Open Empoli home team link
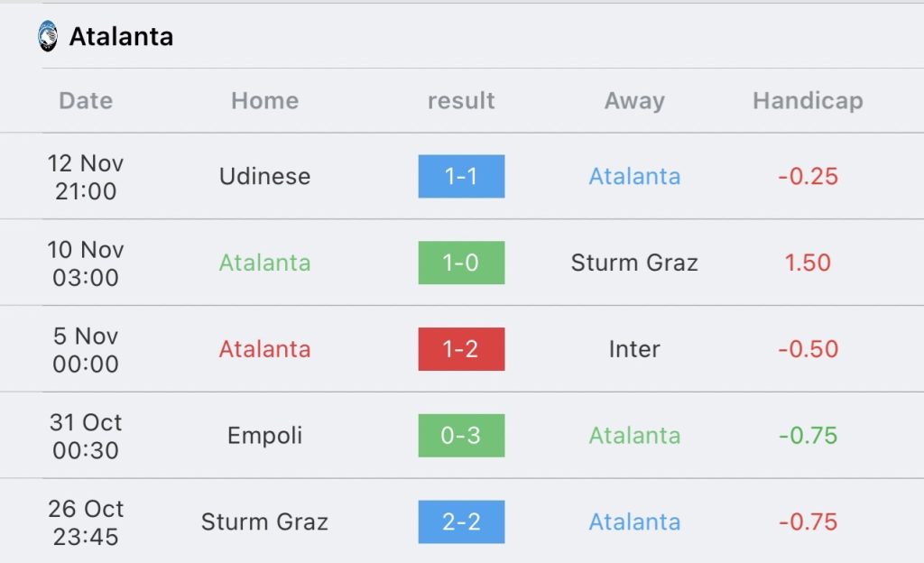This screenshot has height=563, width=924. 264,436
